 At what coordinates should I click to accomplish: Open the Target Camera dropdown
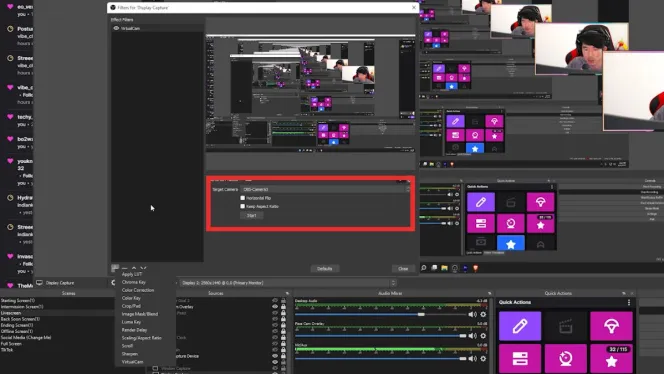[325, 189]
